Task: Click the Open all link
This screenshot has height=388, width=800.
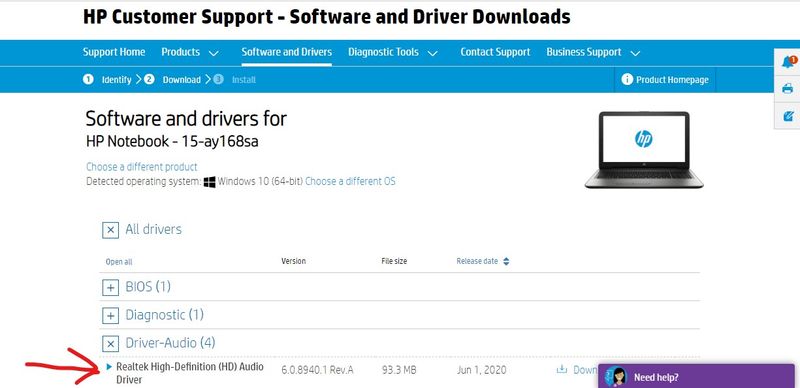Action: [x=119, y=262]
